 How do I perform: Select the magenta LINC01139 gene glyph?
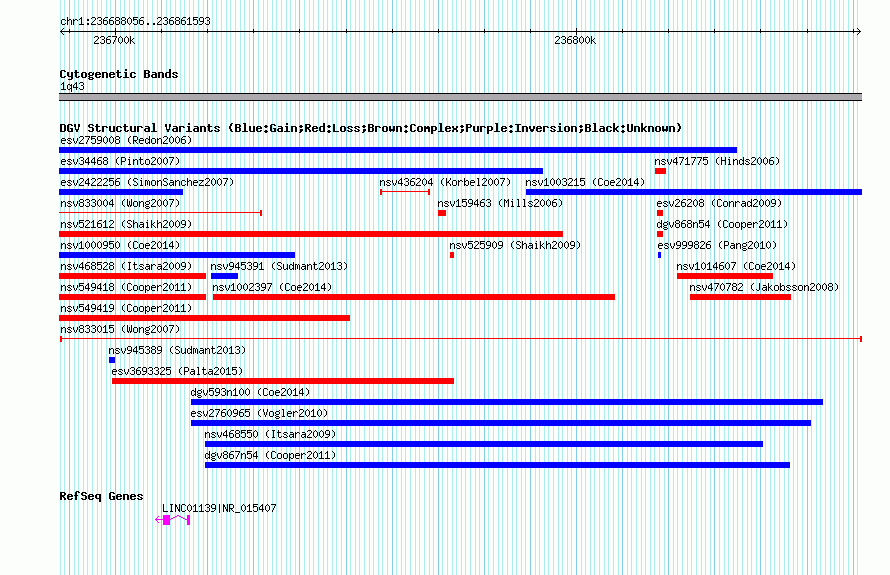pos(173,520)
